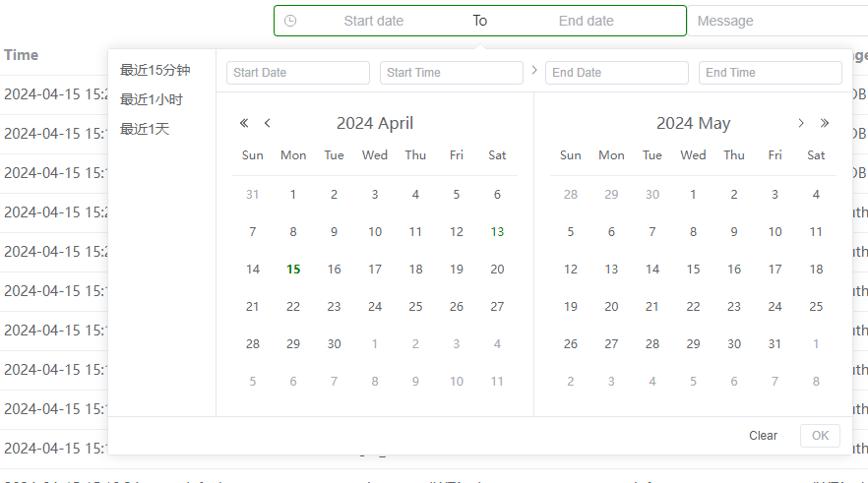Focus the Start Time input field

click(451, 73)
